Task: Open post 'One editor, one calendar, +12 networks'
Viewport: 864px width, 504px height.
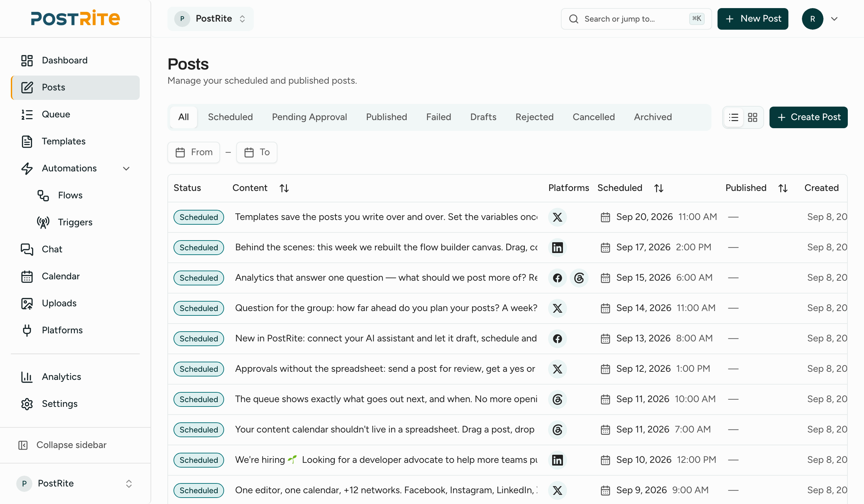Action: [386, 490]
